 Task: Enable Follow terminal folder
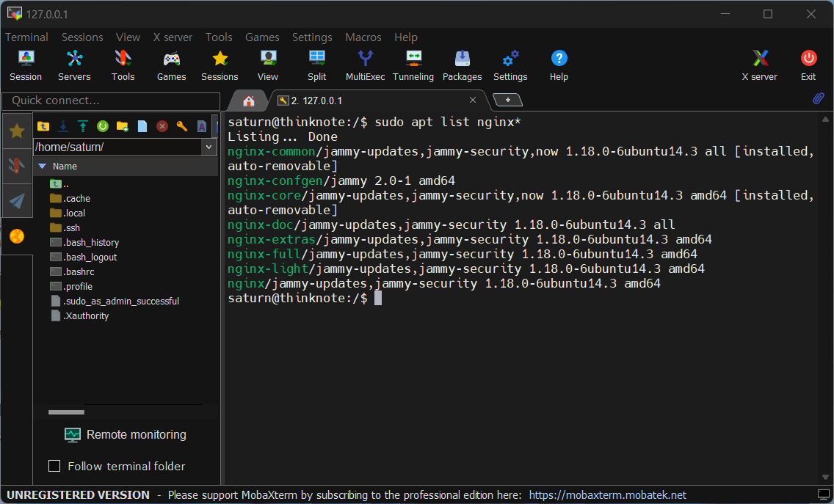click(x=54, y=466)
